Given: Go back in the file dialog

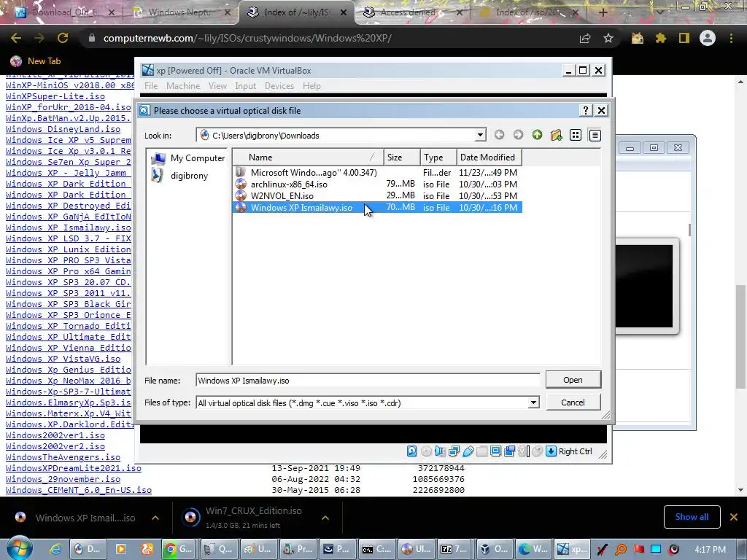Looking at the screenshot, I should pos(499,135).
